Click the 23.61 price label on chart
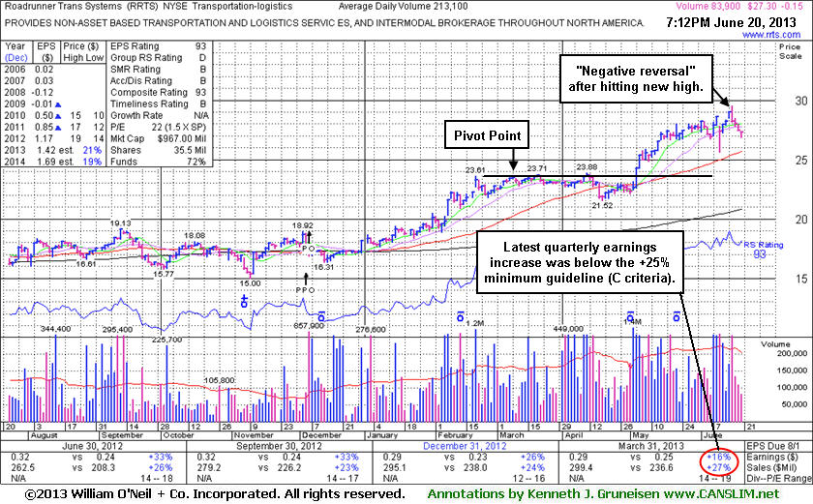The height and width of the screenshot is (504, 813). pyautogui.click(x=475, y=170)
